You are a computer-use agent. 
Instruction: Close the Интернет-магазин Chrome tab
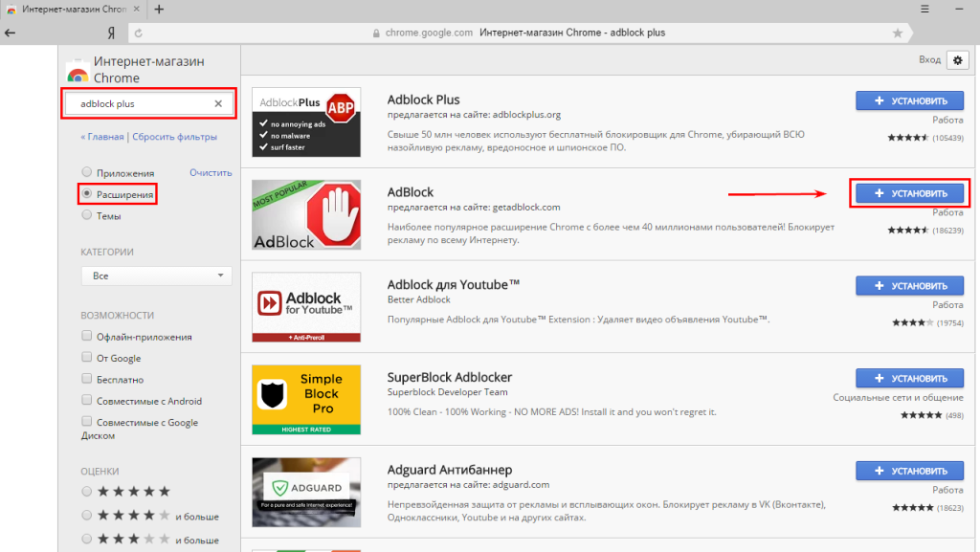click(x=136, y=10)
